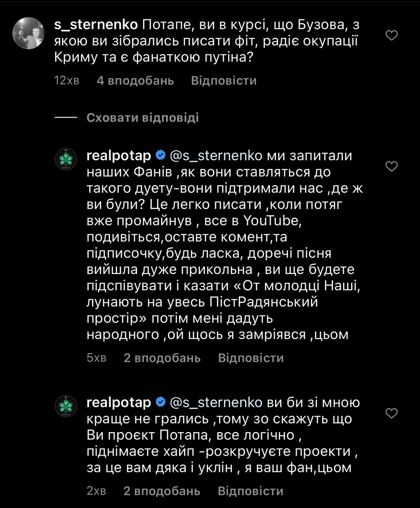Open realpotap avatar on second reply
The width and height of the screenshot is (420, 508).
click(66, 406)
